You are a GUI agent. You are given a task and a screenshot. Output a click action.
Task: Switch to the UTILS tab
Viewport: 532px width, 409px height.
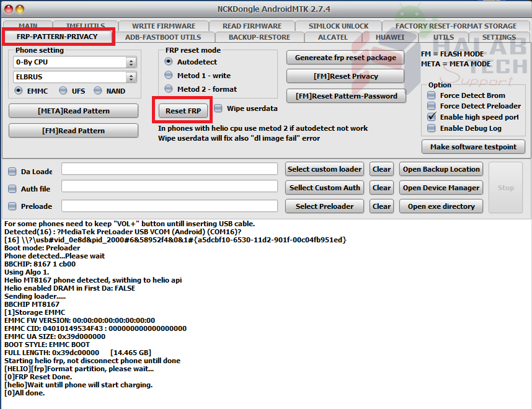coord(443,37)
